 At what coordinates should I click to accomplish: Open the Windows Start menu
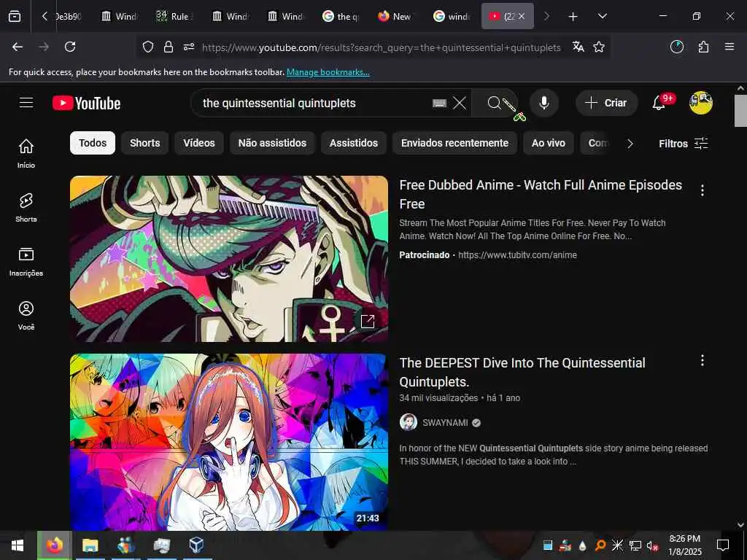tap(18, 545)
